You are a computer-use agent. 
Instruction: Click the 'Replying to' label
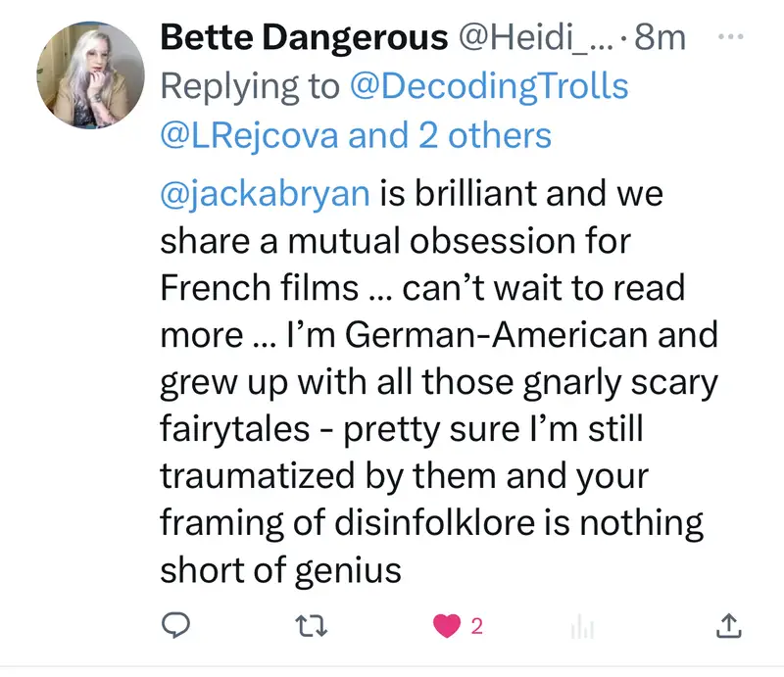pos(250,86)
